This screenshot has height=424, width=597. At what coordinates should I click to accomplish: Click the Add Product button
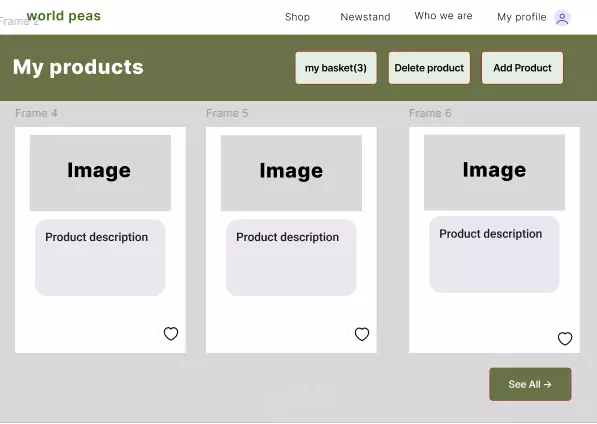click(522, 68)
